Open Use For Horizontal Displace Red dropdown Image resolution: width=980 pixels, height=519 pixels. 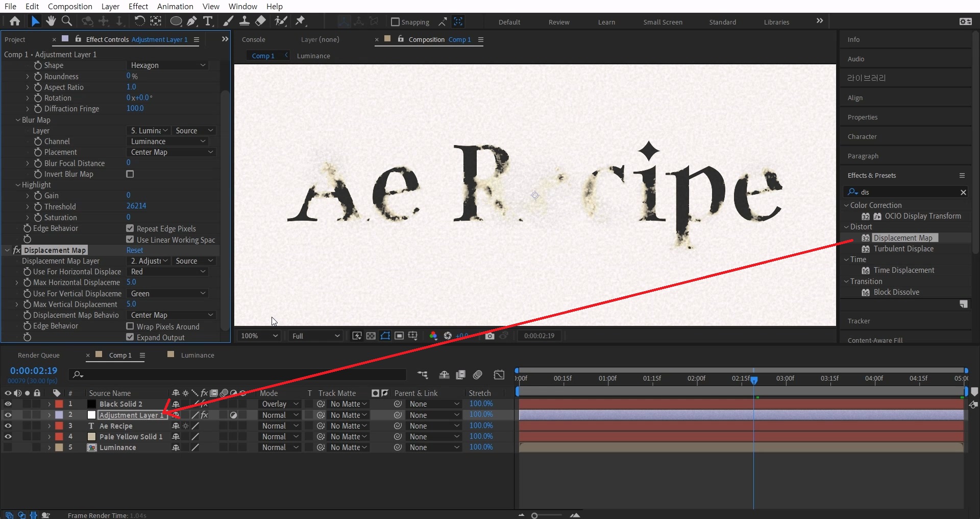coord(168,272)
